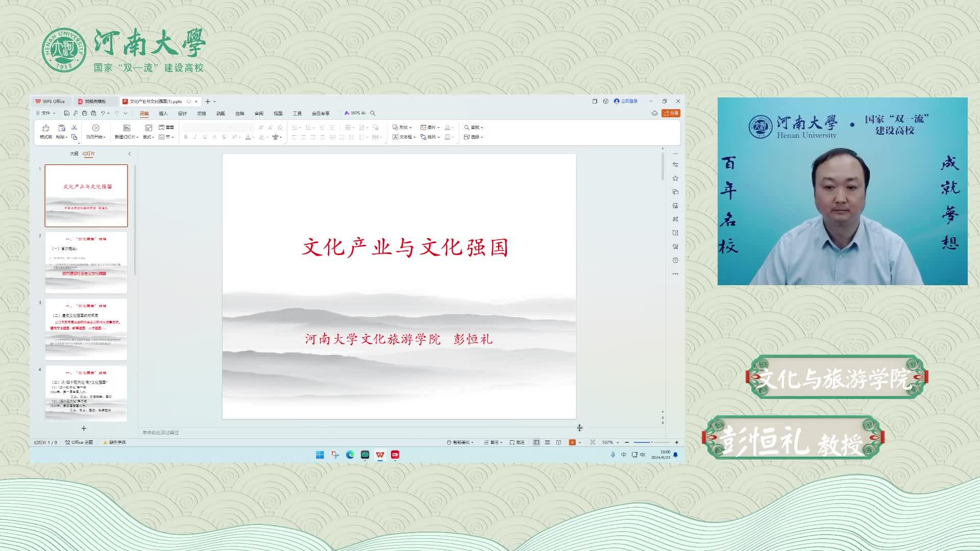The image size is (980, 551).
Task: Toggle Bold formatting
Action: 186,137
